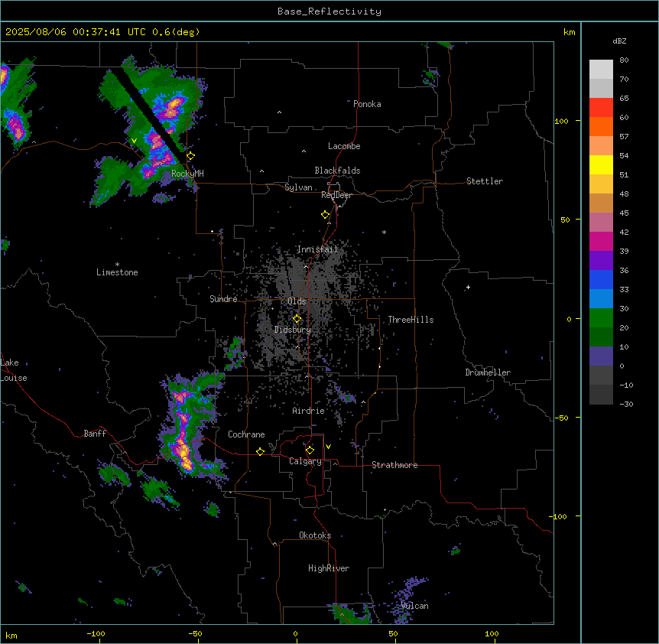Click the ThreeHills label

point(411,320)
